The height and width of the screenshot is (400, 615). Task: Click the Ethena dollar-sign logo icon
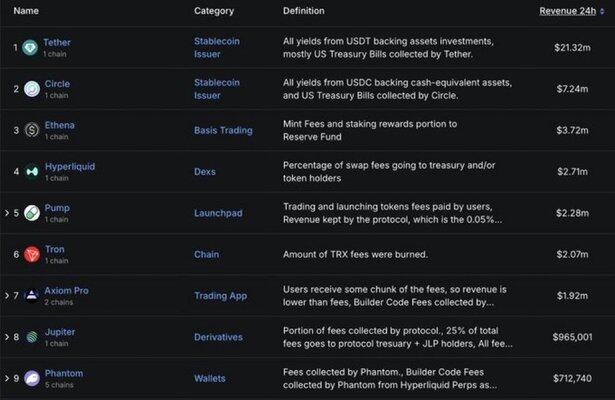click(32, 130)
